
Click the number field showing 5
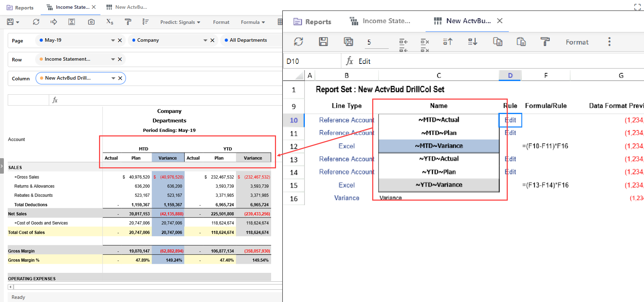click(x=377, y=42)
